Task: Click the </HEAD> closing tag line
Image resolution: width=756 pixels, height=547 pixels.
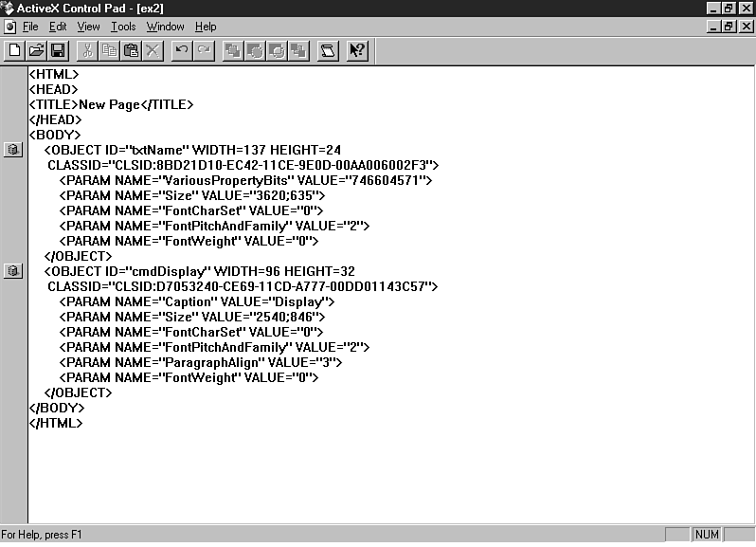Action: [x=55, y=119]
